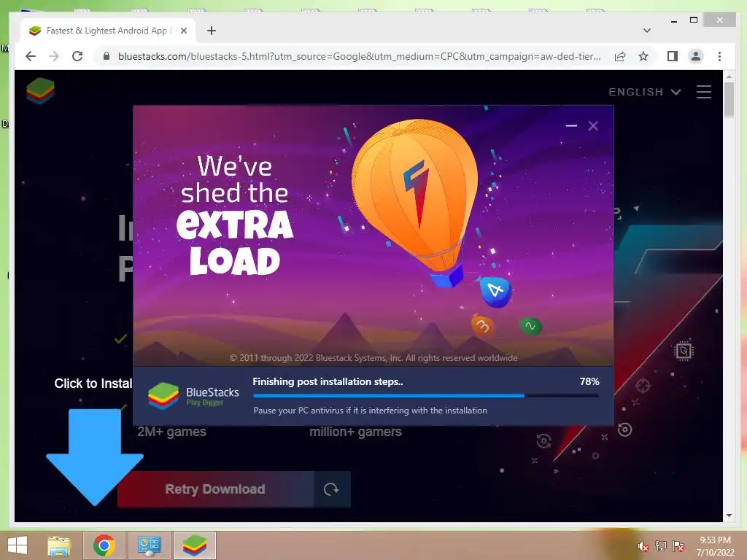Open the ENGLISH language dropdown

point(645,92)
